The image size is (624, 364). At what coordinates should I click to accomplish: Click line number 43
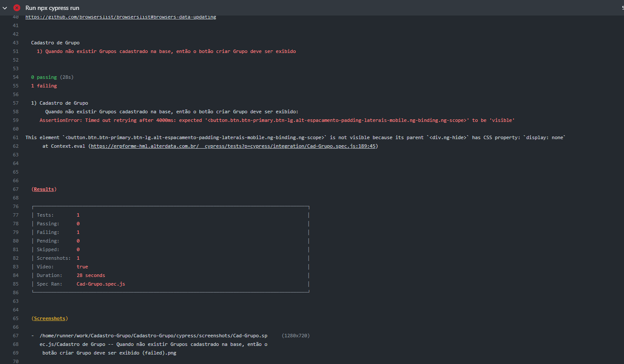coord(16,43)
